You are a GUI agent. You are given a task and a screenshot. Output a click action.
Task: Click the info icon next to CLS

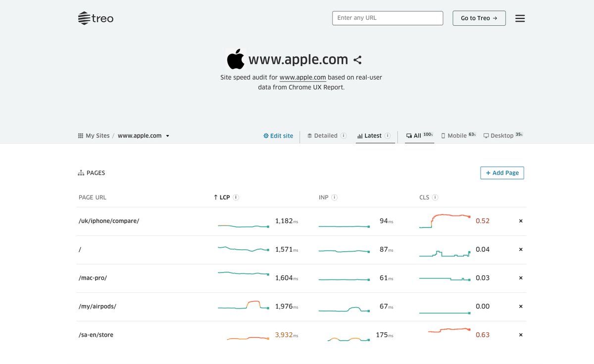pyautogui.click(x=435, y=197)
